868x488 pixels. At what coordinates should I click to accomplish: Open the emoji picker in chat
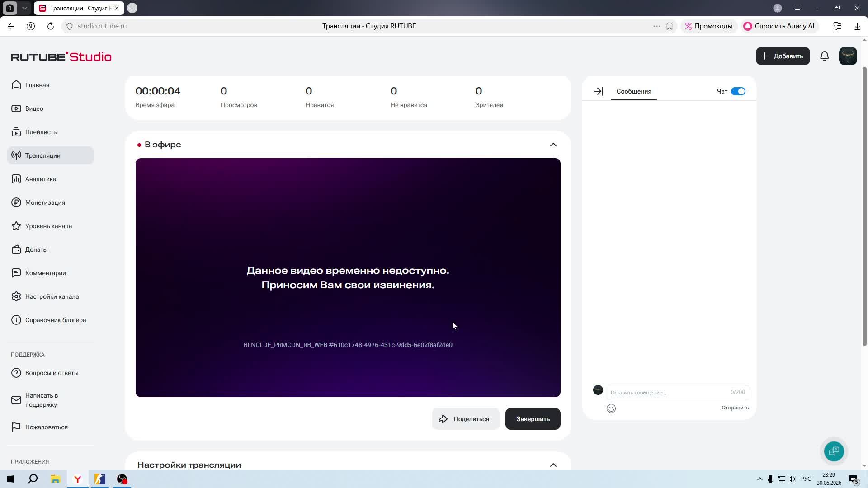[611, 408]
